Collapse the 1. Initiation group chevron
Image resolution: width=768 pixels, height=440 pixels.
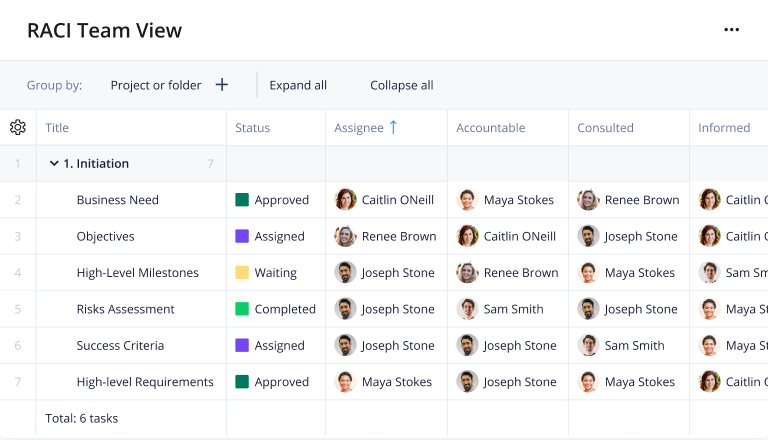pyautogui.click(x=54, y=164)
